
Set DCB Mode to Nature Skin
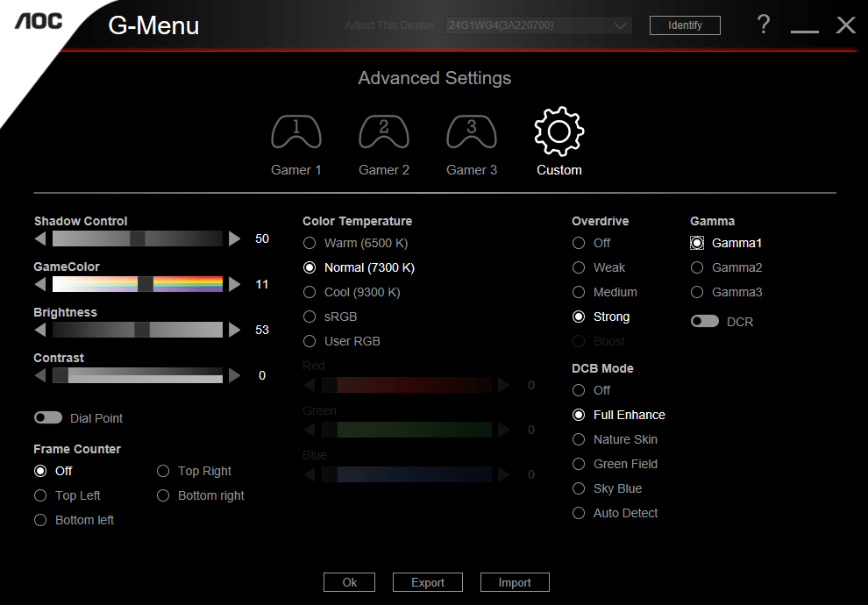[x=615, y=439]
